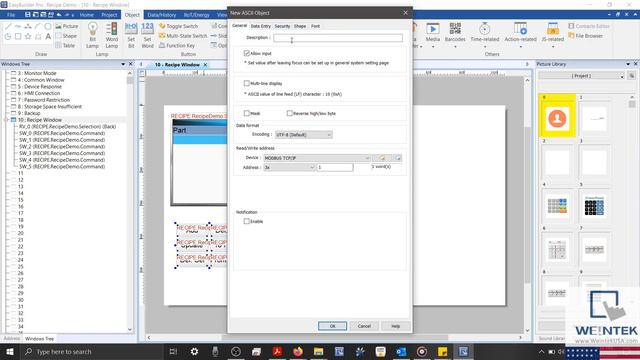Pick the Table draw tool
Image resolution: width=640 pixels, height=360 pixels.
coord(65,46)
